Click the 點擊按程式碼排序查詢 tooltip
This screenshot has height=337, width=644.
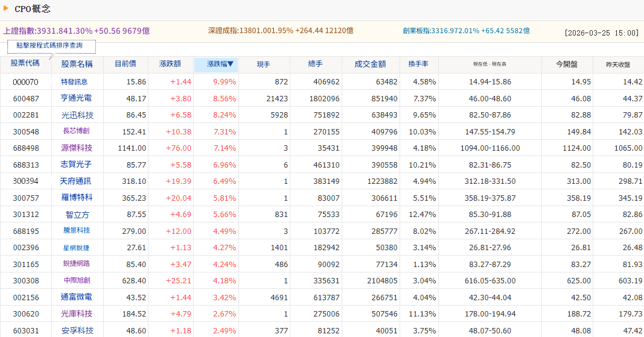(52, 46)
